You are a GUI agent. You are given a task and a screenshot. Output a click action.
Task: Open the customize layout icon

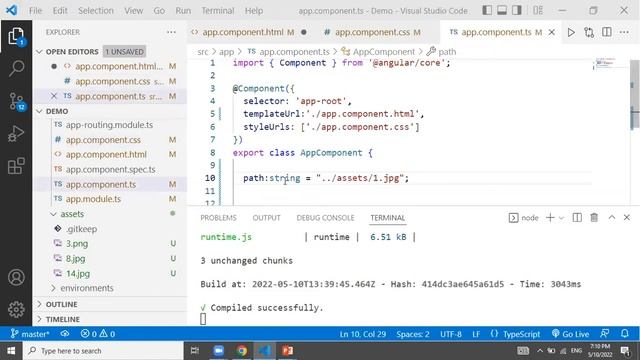point(538,10)
